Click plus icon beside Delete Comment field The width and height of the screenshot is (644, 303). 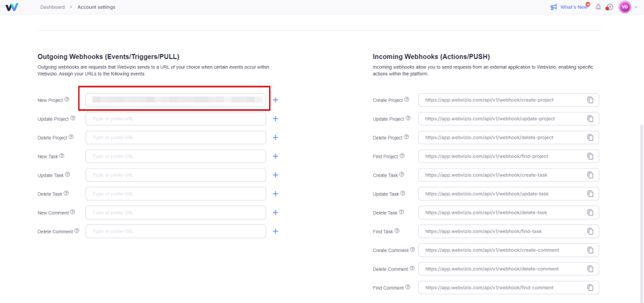click(275, 231)
